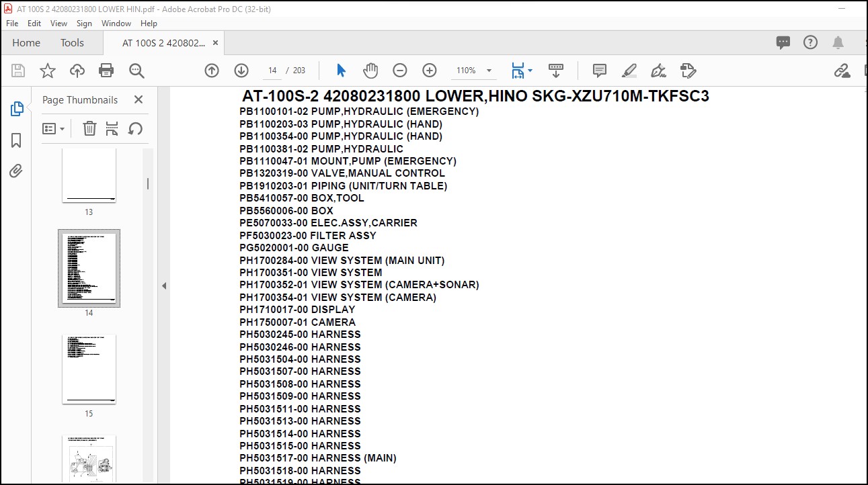Open the File menu

(x=12, y=23)
